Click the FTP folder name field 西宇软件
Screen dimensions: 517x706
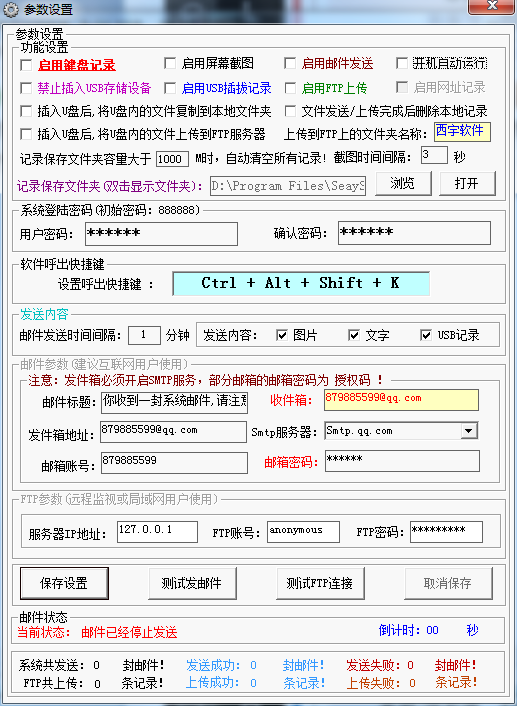pyautogui.click(x=462, y=132)
